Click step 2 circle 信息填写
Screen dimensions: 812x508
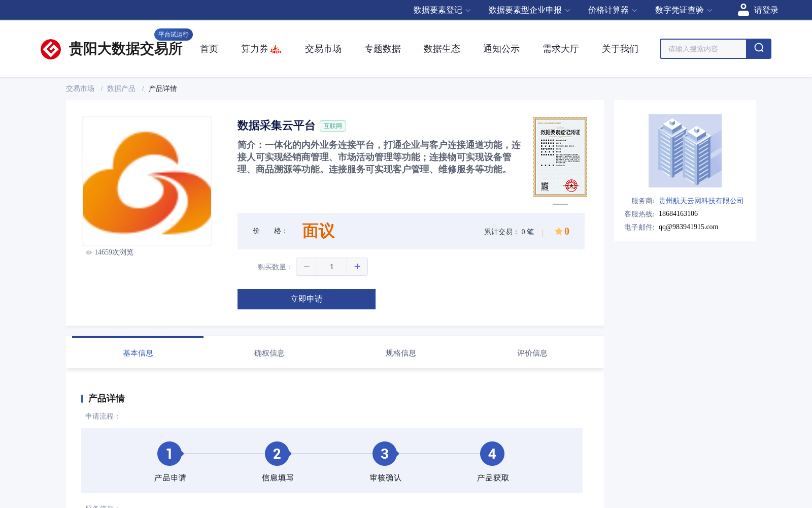277,454
